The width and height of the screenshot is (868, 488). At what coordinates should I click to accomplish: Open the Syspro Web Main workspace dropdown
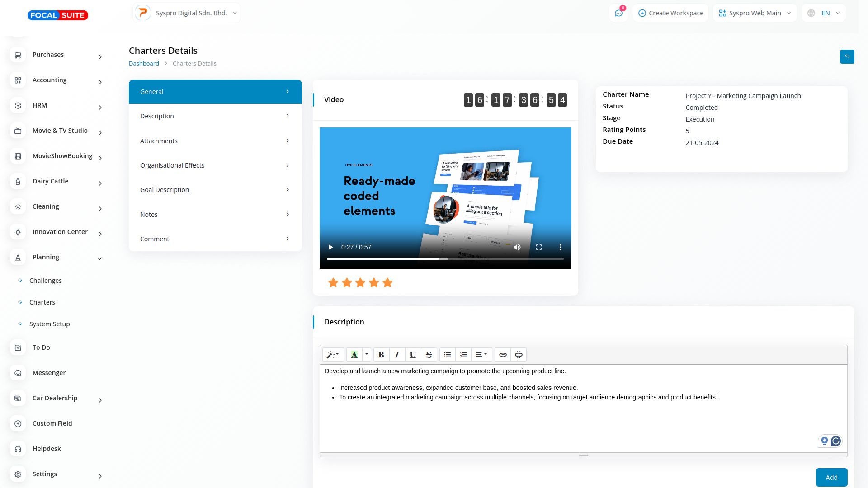pos(755,13)
